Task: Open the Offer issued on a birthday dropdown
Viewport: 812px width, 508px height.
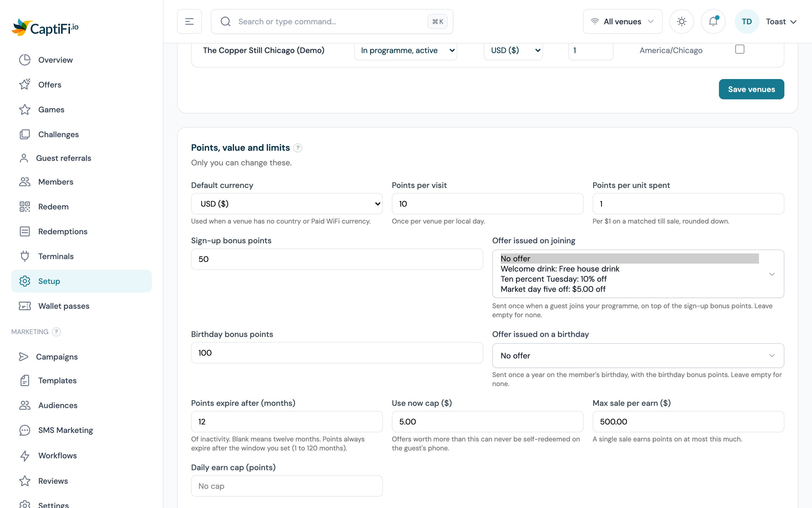Action: coord(638,356)
